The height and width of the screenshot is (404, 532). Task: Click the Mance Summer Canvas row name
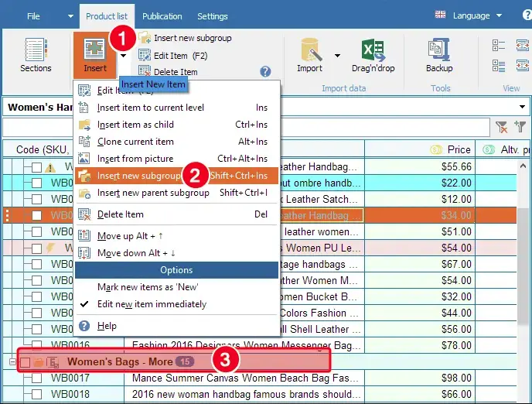[245, 378]
